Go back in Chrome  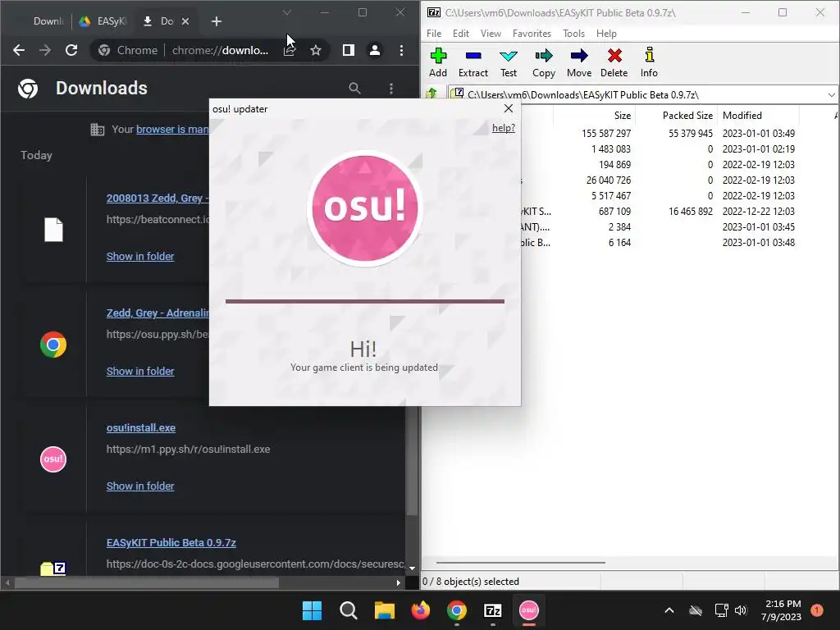click(19, 50)
